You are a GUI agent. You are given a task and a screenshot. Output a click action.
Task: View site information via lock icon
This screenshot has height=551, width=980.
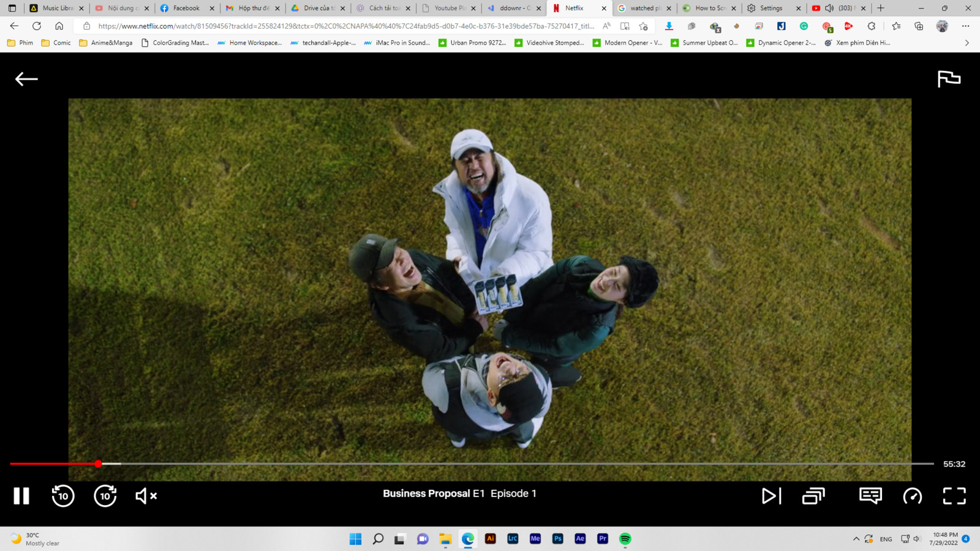[x=86, y=26]
